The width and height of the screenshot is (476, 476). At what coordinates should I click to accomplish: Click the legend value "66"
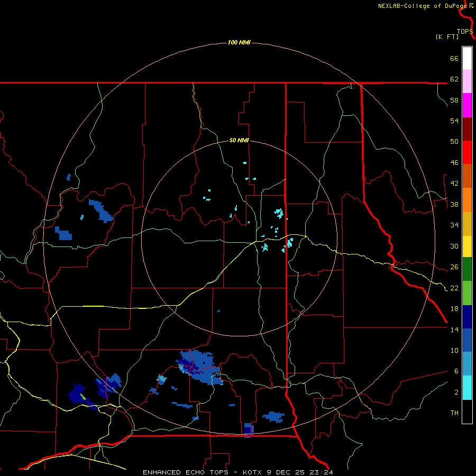(x=454, y=59)
